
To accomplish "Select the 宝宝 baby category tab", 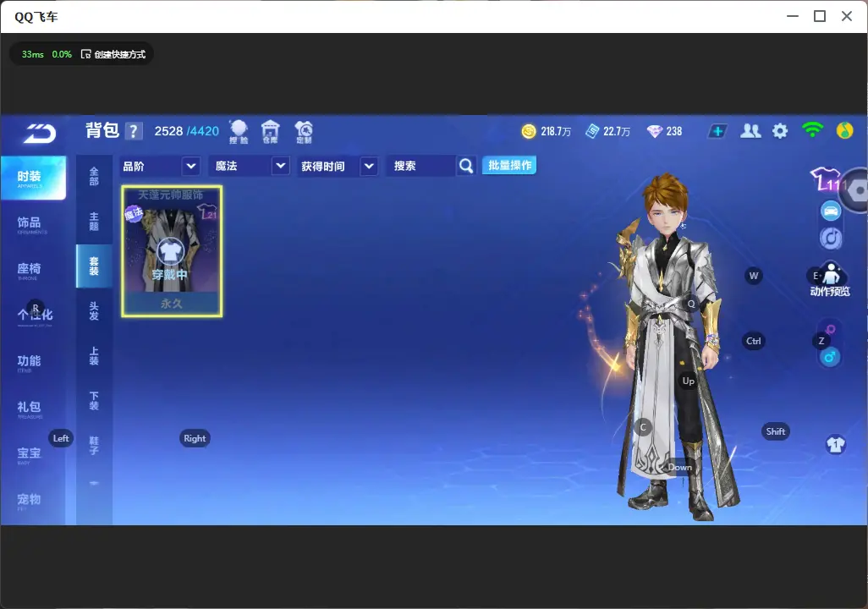I will (x=30, y=454).
